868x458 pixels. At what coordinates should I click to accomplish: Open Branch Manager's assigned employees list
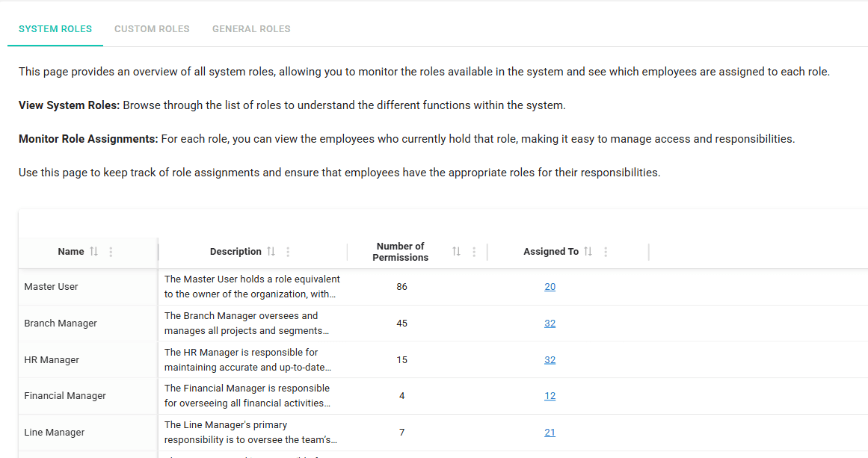point(550,323)
